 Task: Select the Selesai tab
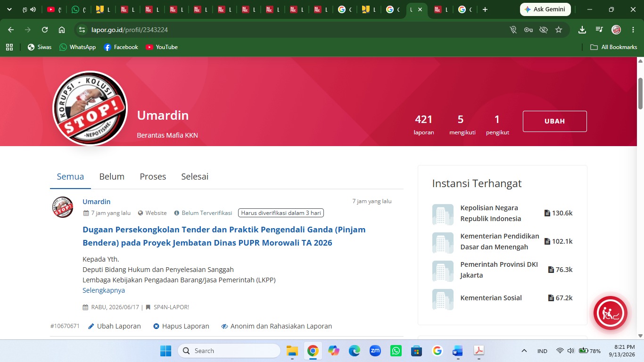pos(195,177)
